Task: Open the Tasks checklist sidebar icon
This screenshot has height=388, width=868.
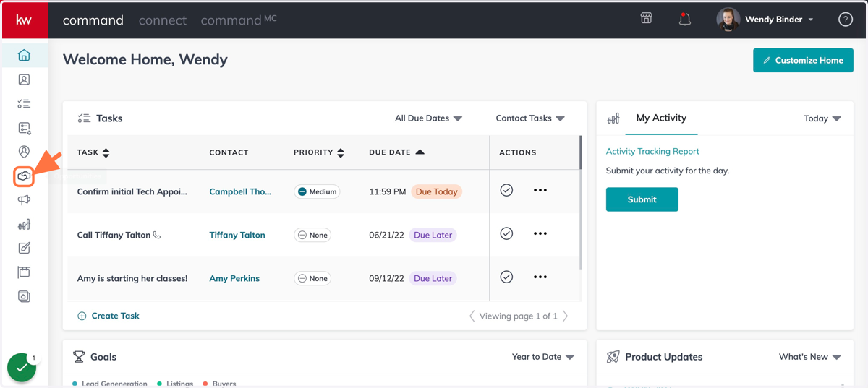Action: [x=24, y=104]
